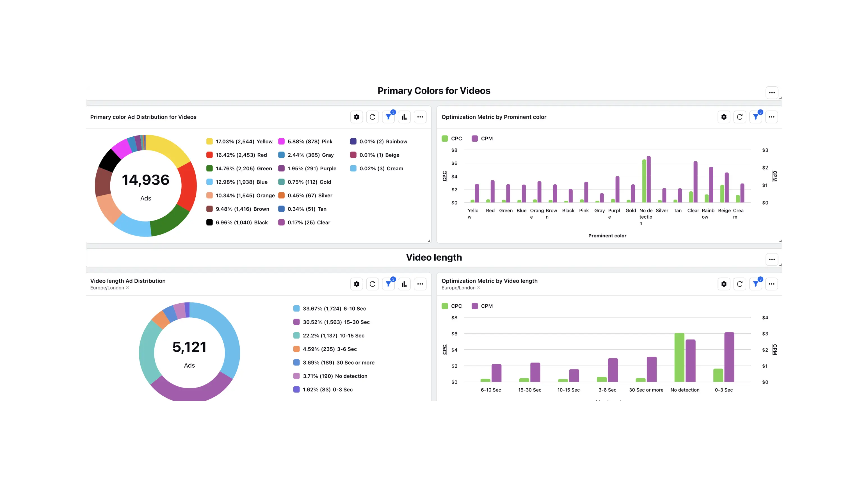868x486 pixels.
Task: Select the 4.59% 3-6 Sec legend entry
Action: [x=325, y=349]
